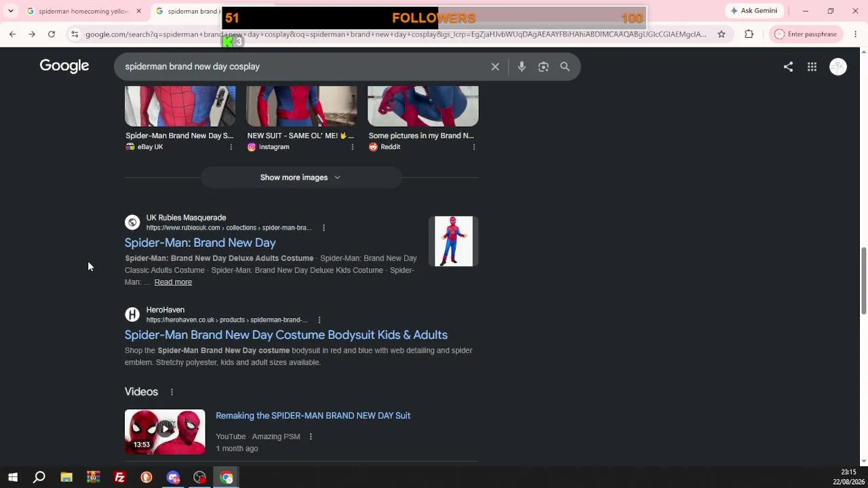
Task: Open the Chrome tab search dropdown
Action: pos(10,11)
